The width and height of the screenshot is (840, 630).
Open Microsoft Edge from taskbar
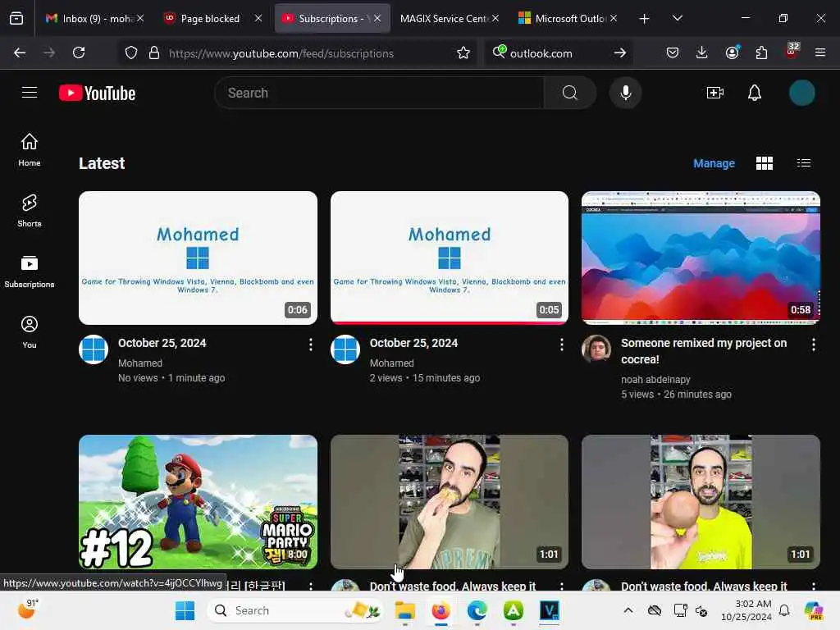477,610
